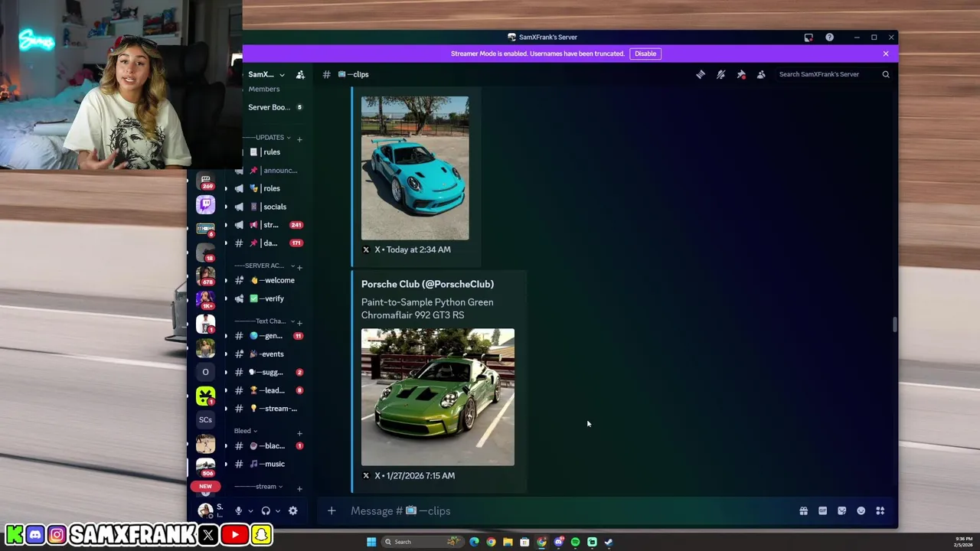Open headphone output options arrow
Image resolution: width=980 pixels, height=551 pixels.
(277, 510)
